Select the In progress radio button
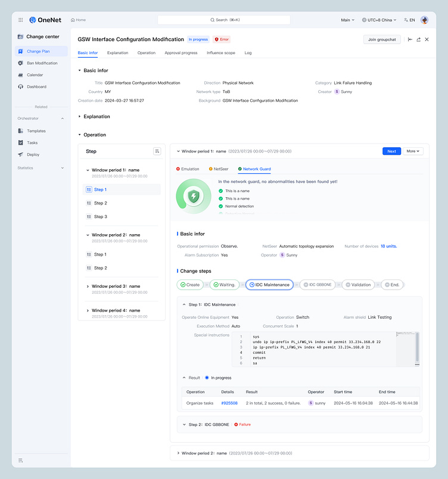 tap(207, 378)
